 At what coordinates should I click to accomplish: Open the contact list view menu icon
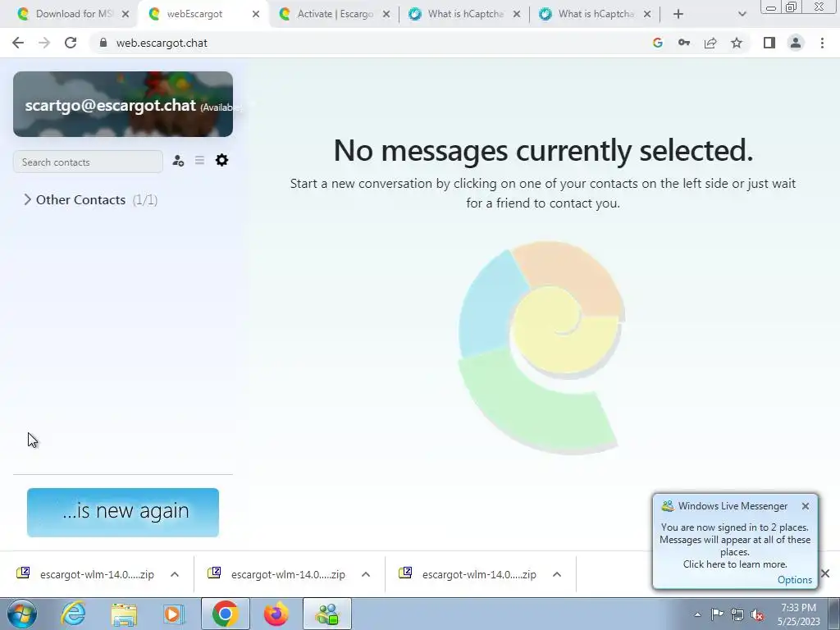[199, 160]
